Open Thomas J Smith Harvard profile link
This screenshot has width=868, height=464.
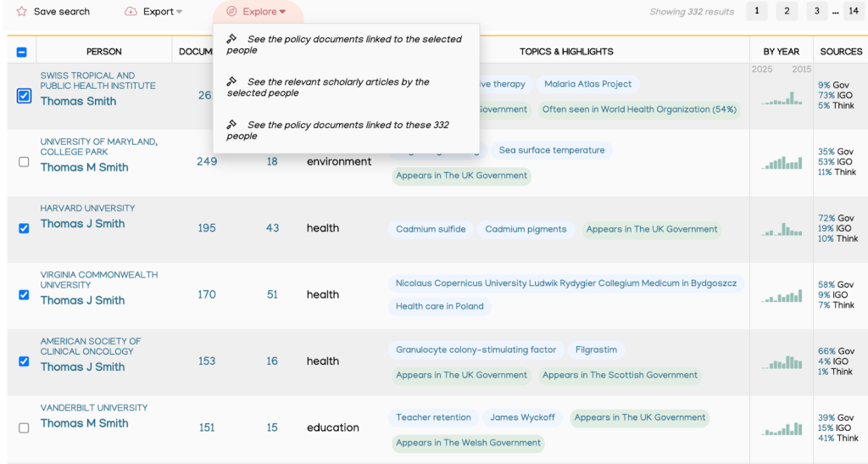pyautogui.click(x=82, y=224)
